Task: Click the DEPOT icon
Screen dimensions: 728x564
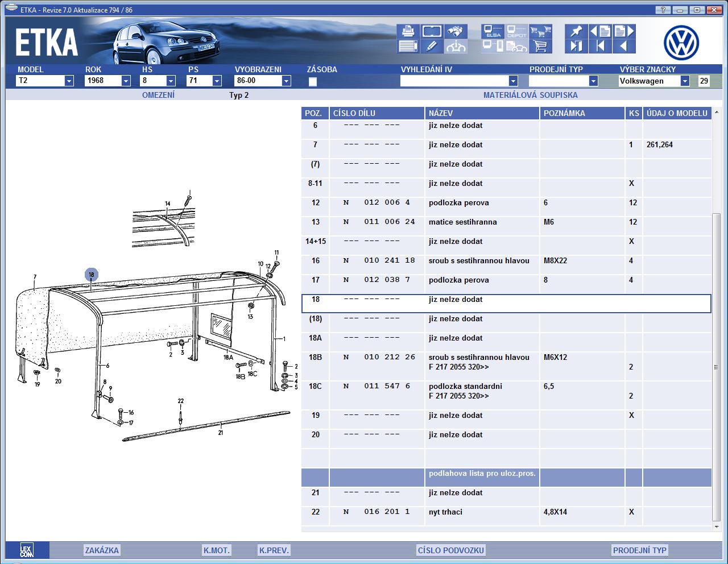Action: pyautogui.click(x=516, y=31)
